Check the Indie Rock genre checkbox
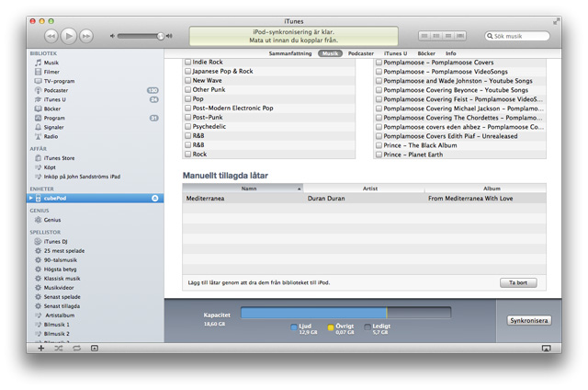This screenshot has width=588, height=390. 187,62
